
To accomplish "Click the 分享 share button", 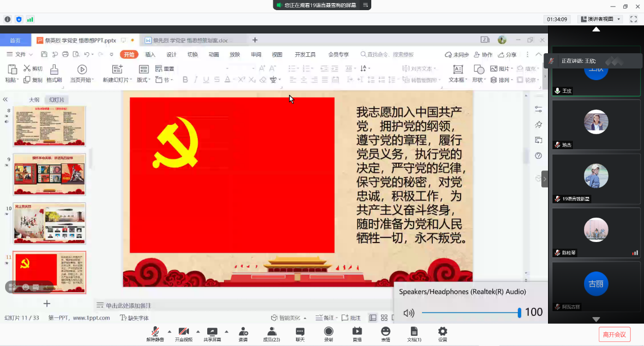I will 507,54.
